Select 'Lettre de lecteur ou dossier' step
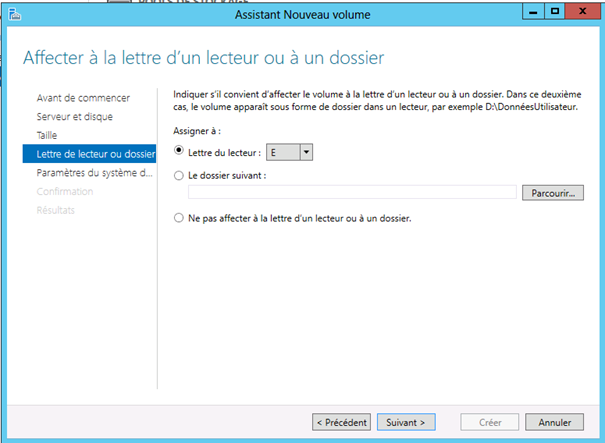605x443 pixels. click(90, 153)
